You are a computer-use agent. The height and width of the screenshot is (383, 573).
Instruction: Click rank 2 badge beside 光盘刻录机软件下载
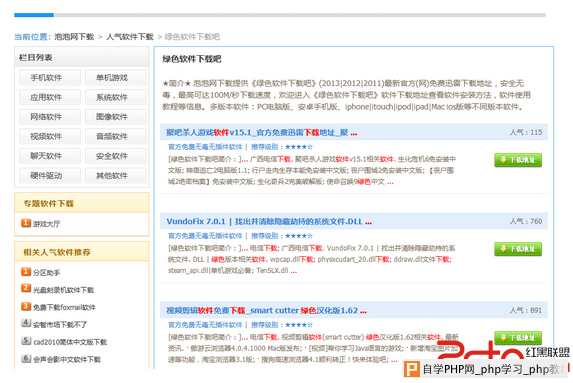coord(26,288)
